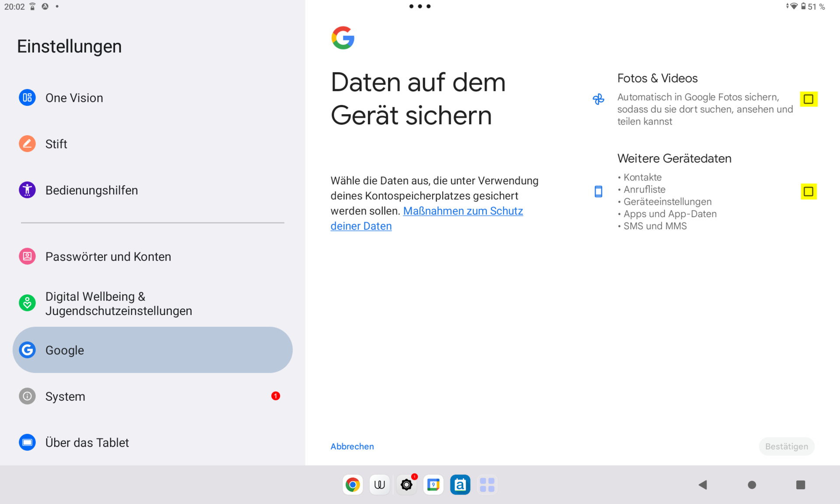Open Bedienungshilfen settings

click(91, 190)
